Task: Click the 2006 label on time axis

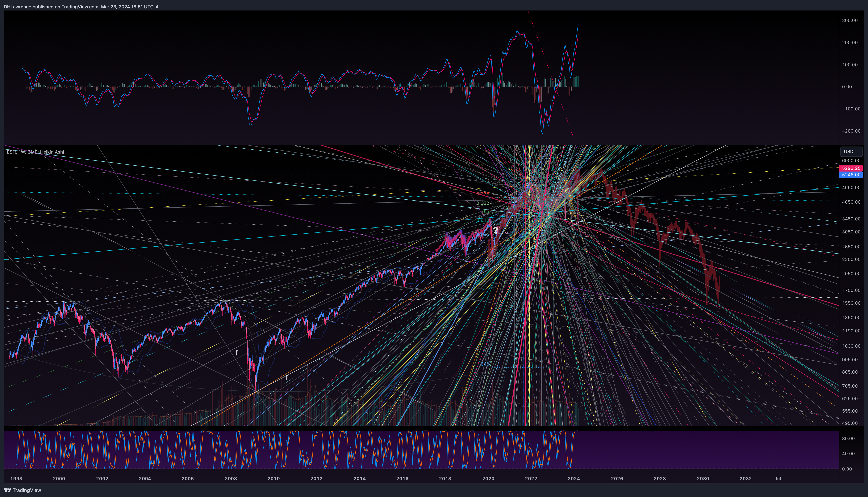Action: coord(188,478)
